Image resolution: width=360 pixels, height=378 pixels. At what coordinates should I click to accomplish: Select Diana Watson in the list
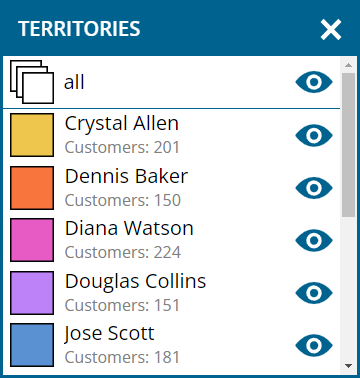tap(129, 229)
